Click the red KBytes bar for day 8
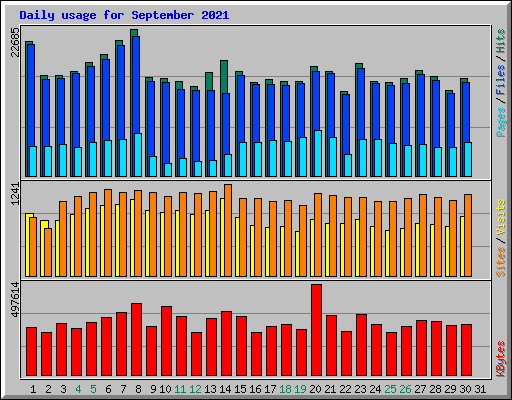 137,340
